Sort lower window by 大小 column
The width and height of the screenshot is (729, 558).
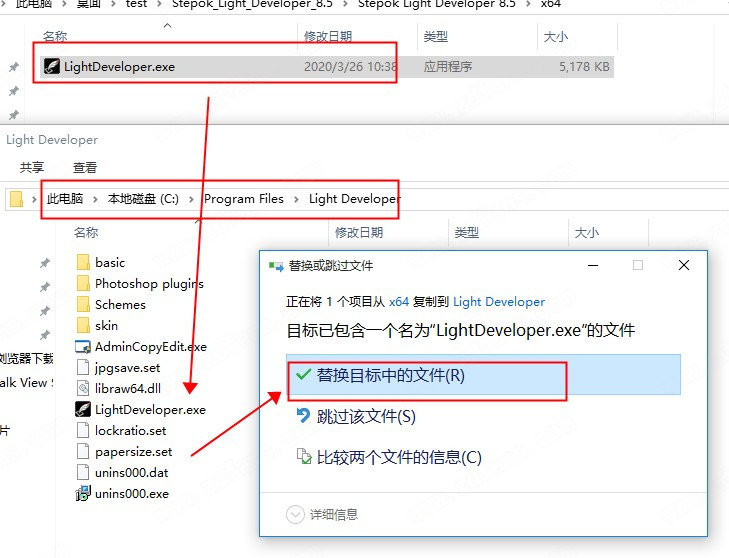(x=587, y=232)
